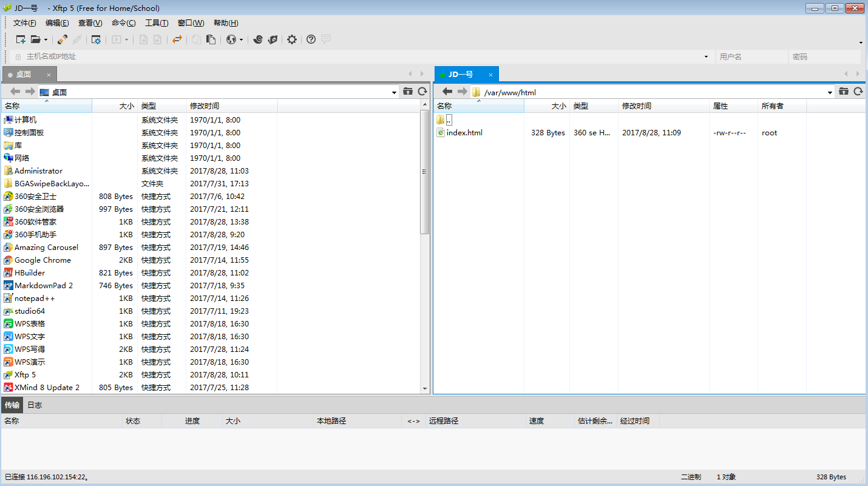Image resolution: width=868 pixels, height=486 pixels.
Task: Select index.html in remote pane
Action: click(464, 132)
